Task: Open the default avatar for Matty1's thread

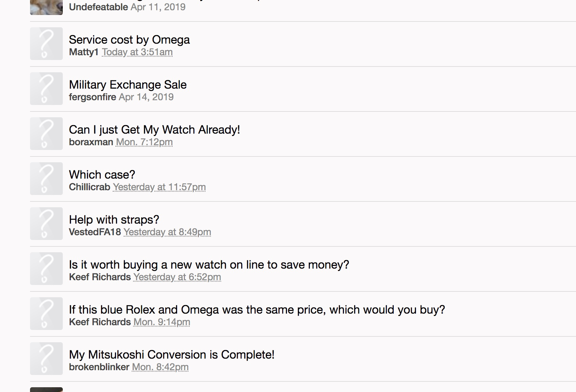Action: [46, 44]
